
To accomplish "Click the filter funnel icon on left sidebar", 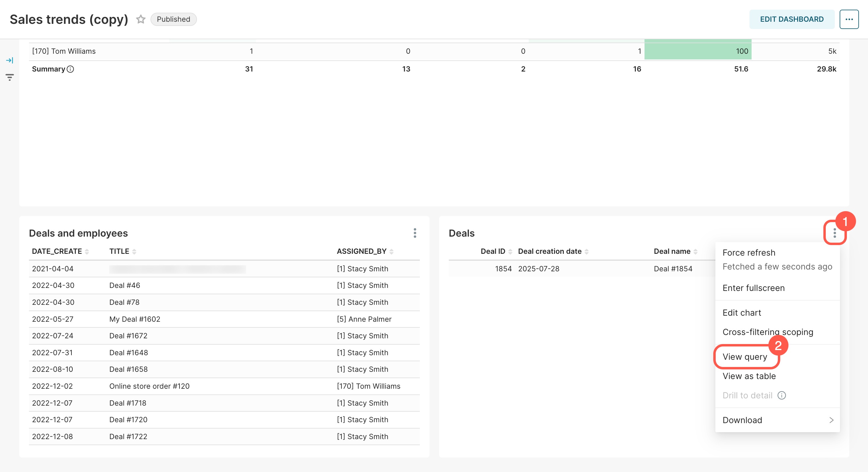I will point(9,77).
